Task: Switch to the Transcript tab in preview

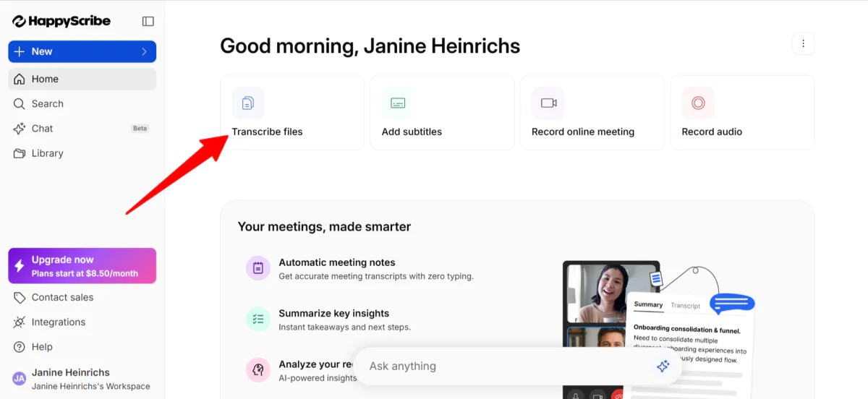Action: (685, 306)
